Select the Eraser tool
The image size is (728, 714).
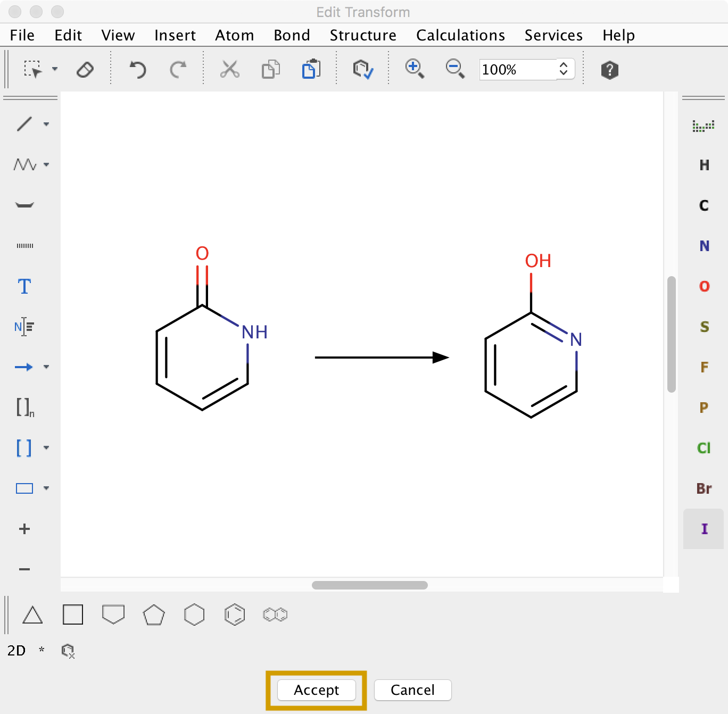(85, 70)
